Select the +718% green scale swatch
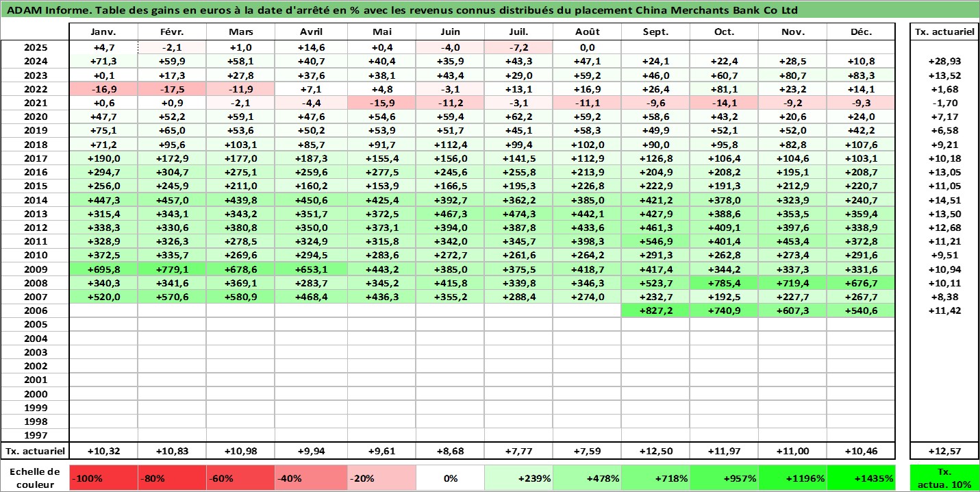Image resolution: width=980 pixels, height=492 pixels. pos(656,478)
